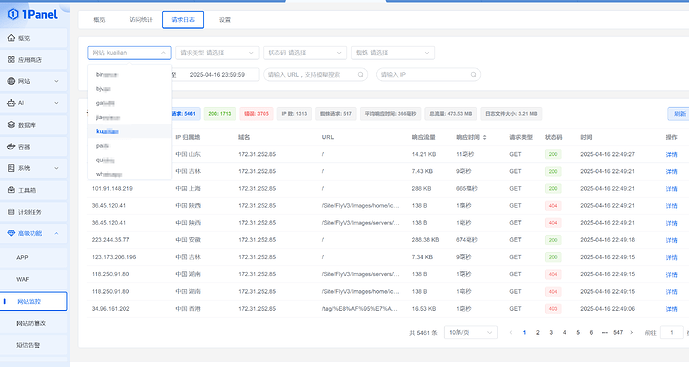This screenshot has width=689, height=367.
Task: Click search icon in the URL field
Action: pyautogui.click(x=360, y=75)
